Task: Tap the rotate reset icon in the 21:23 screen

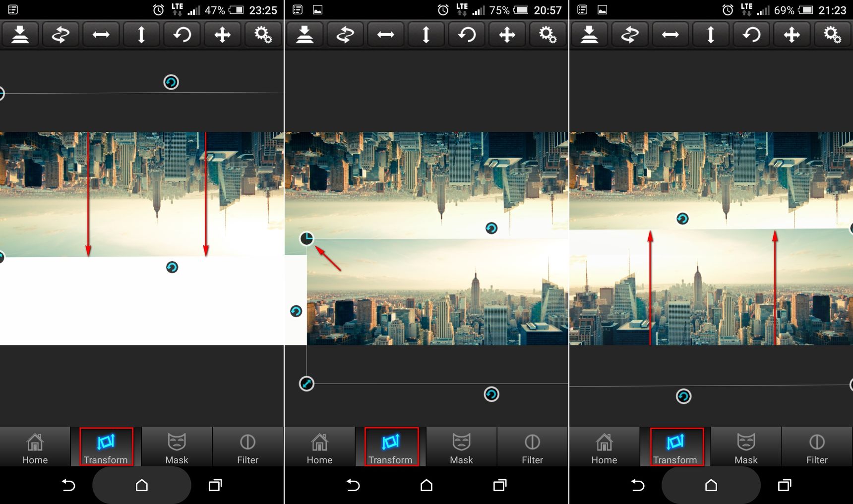Action: pyautogui.click(x=751, y=35)
